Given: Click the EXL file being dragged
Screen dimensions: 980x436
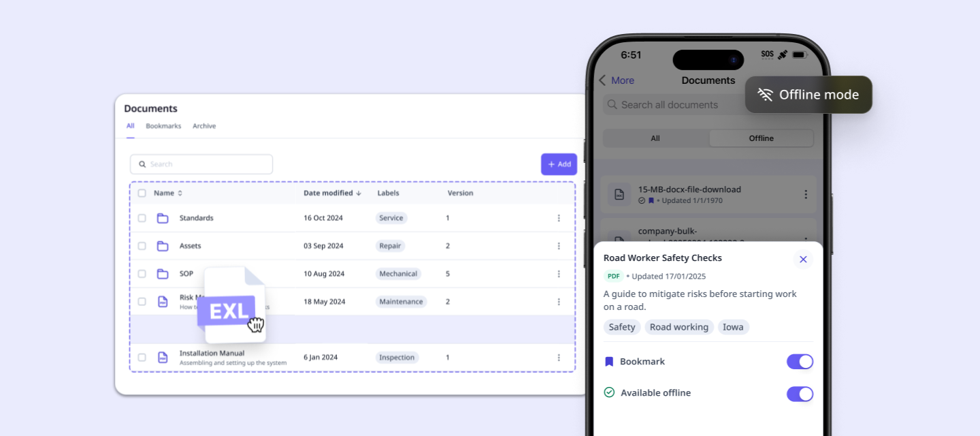Looking at the screenshot, I should coord(231,306).
